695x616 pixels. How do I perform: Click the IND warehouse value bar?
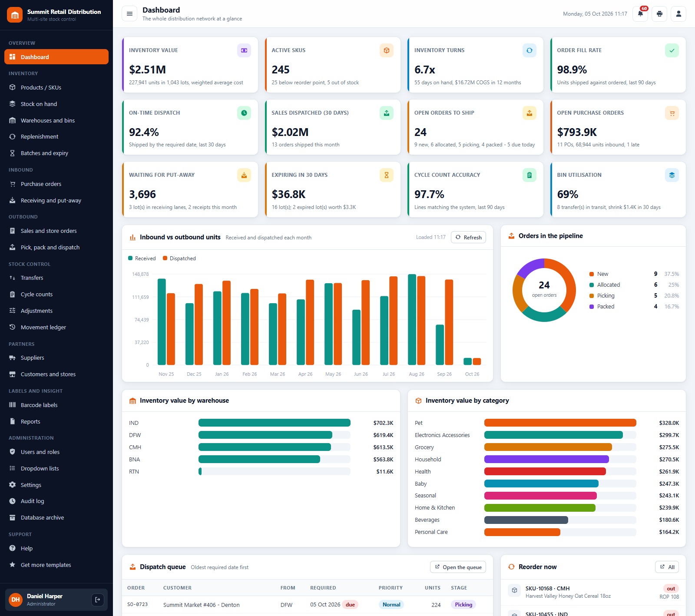tap(275, 423)
